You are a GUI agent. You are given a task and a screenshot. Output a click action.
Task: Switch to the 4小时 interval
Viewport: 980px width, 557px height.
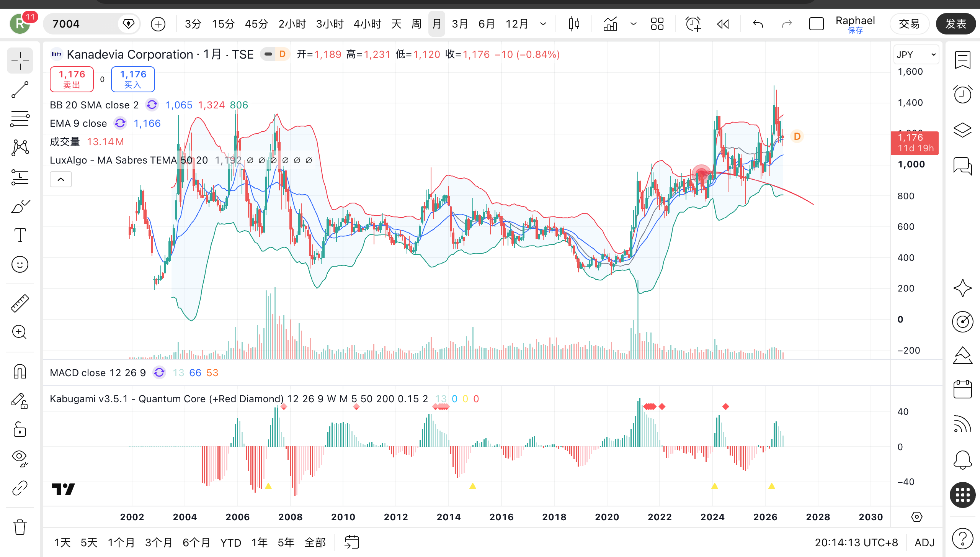[x=367, y=24]
